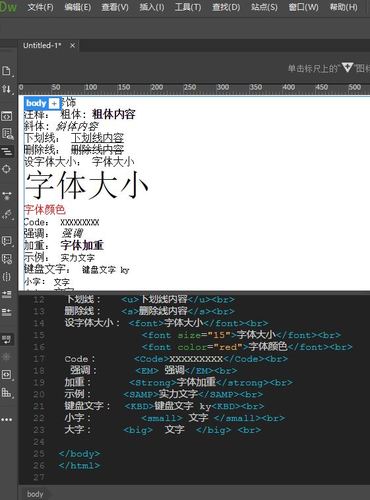Click code line number 25
Image resolution: width=370 pixels, height=500 pixels.
click(39, 454)
